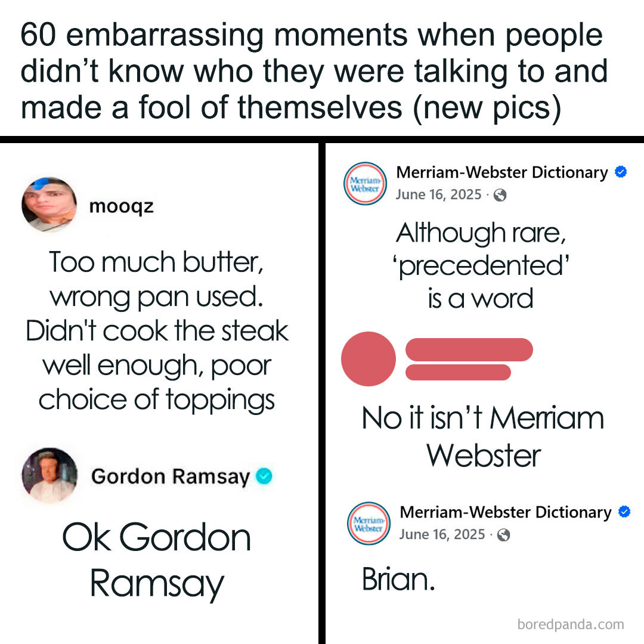Screen dimensions: 644x644
Task: Click the top June 16, 2025 timestamp
Action: pyautogui.click(x=439, y=194)
